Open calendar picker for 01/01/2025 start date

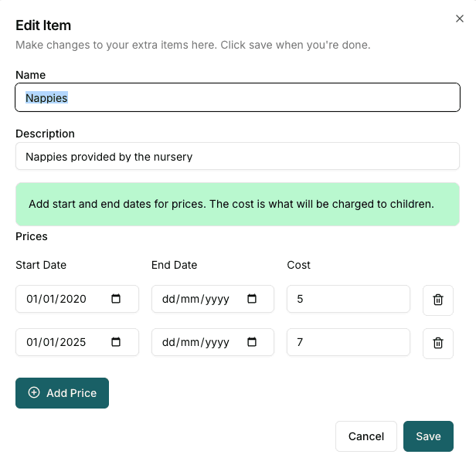(x=116, y=342)
